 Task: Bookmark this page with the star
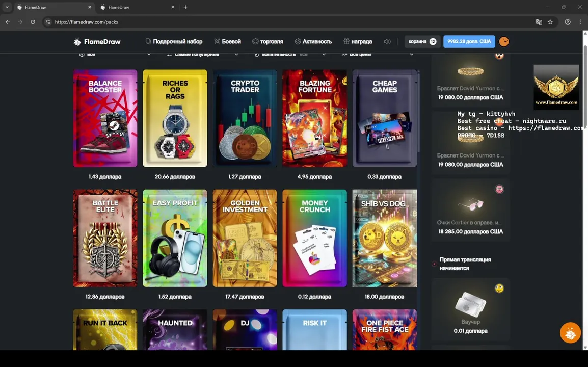pos(550,22)
